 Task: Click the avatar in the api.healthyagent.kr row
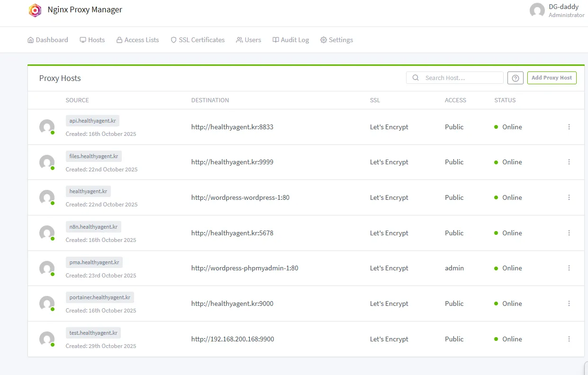click(47, 127)
